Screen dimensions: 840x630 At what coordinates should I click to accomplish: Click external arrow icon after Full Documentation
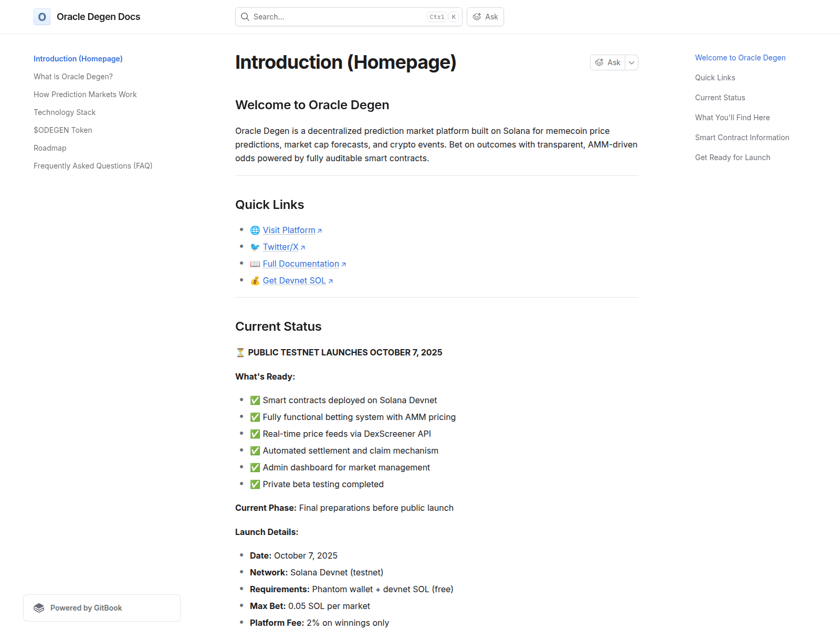point(344,264)
